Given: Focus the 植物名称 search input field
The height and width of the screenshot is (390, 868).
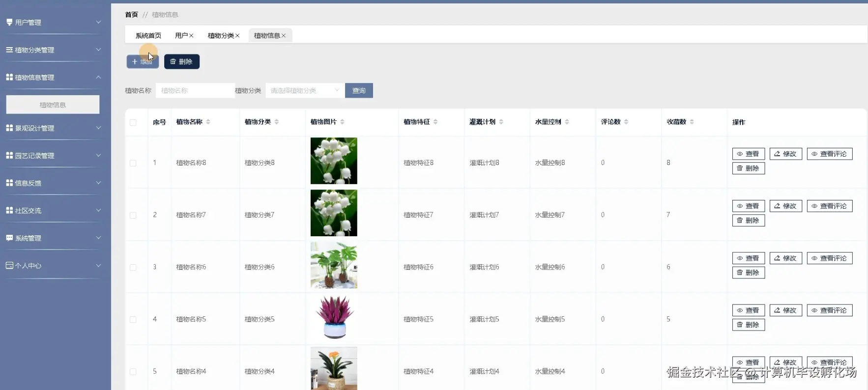Looking at the screenshot, I should pyautogui.click(x=195, y=90).
